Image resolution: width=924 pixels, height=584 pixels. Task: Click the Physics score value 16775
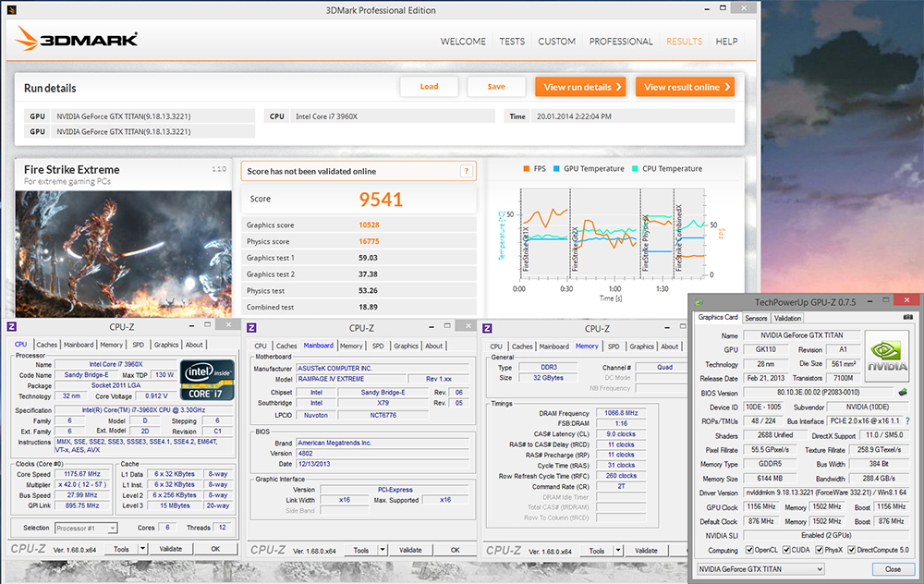369,241
